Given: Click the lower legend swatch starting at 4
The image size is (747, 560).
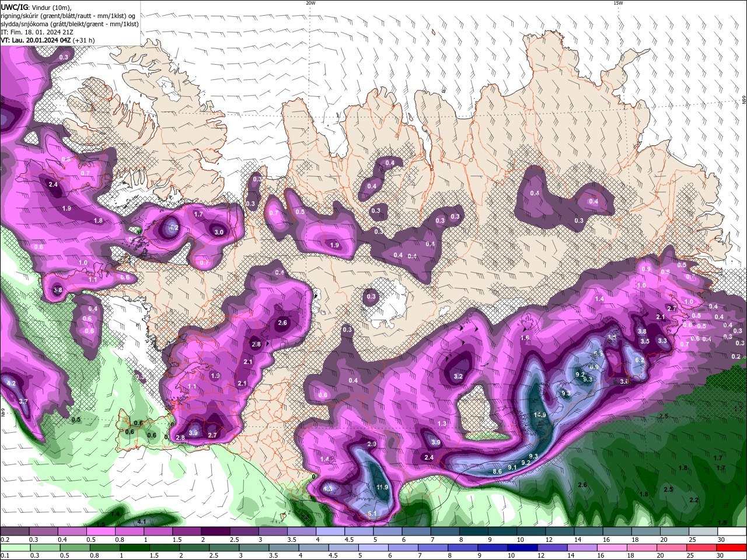Looking at the screenshot, I should click(314, 548).
